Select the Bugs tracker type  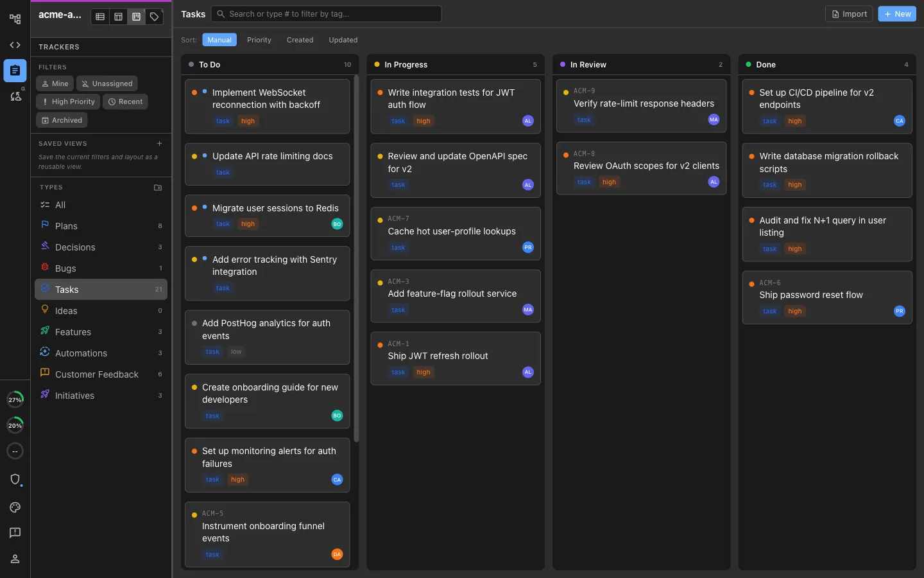[x=101, y=268]
